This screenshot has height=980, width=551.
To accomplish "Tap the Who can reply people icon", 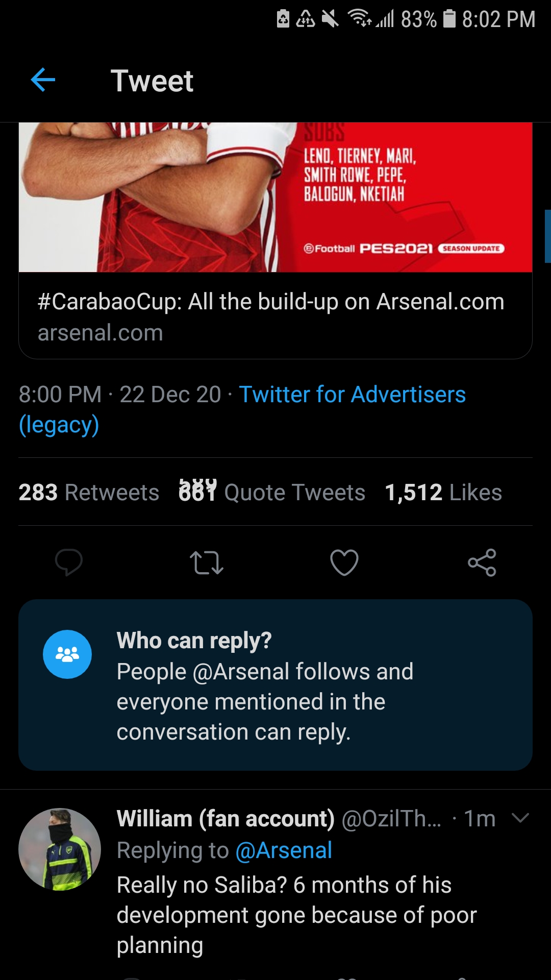I will tap(67, 654).
